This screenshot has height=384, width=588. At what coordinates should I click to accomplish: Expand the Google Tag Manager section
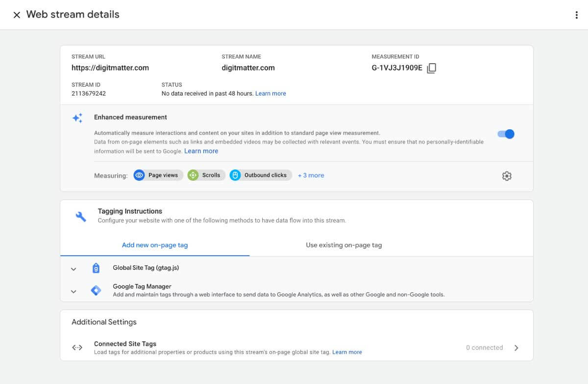click(73, 290)
